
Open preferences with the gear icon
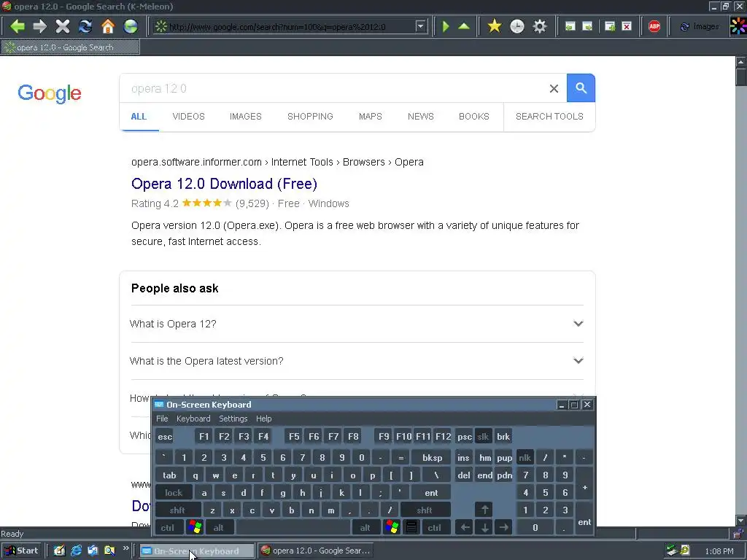(x=539, y=26)
